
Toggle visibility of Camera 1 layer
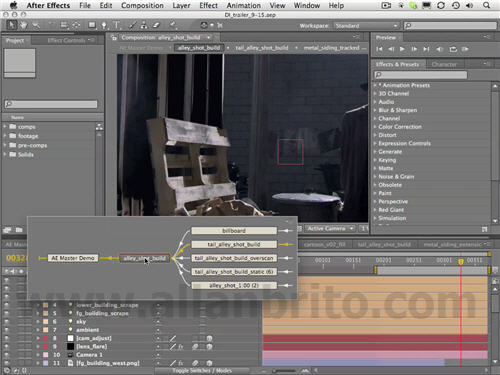point(6,355)
